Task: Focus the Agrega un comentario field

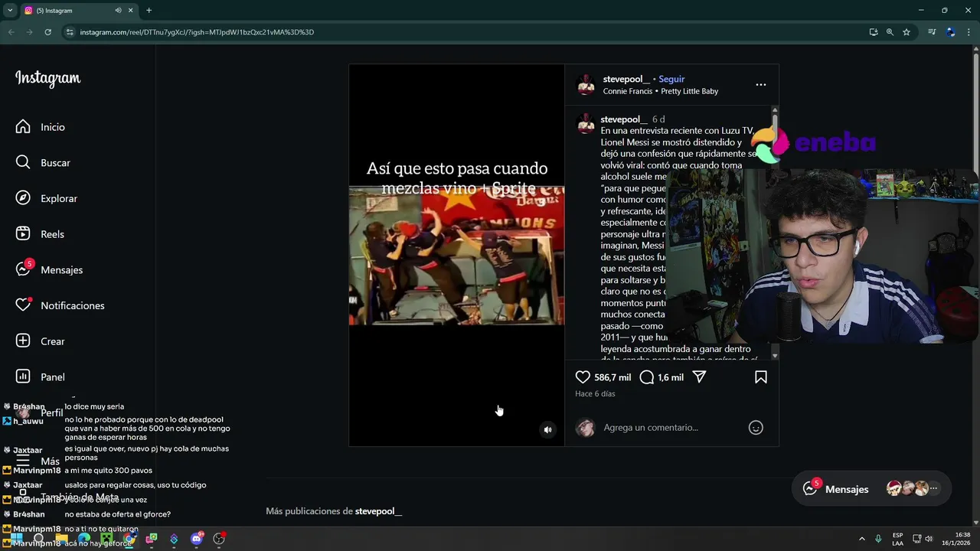Action: [671, 428]
